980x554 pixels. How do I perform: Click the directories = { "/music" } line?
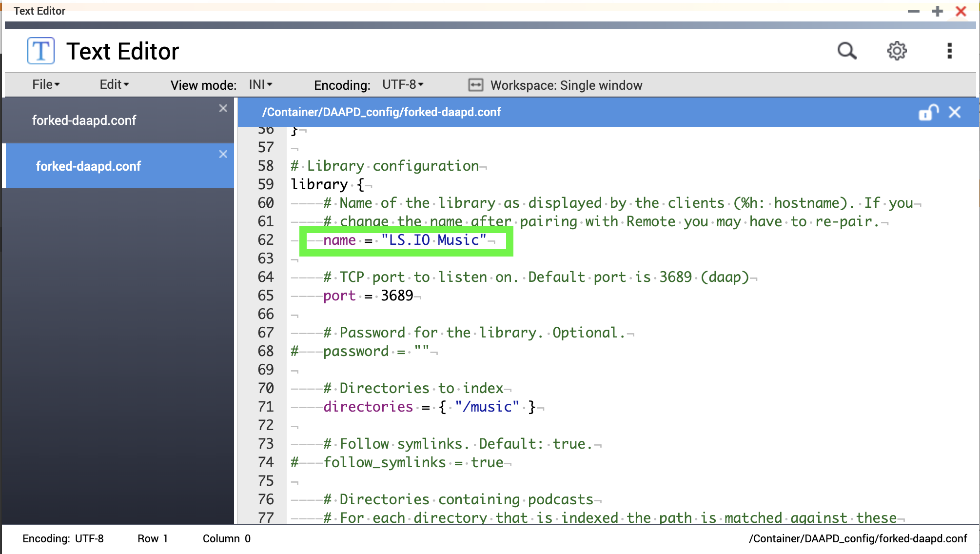430,407
